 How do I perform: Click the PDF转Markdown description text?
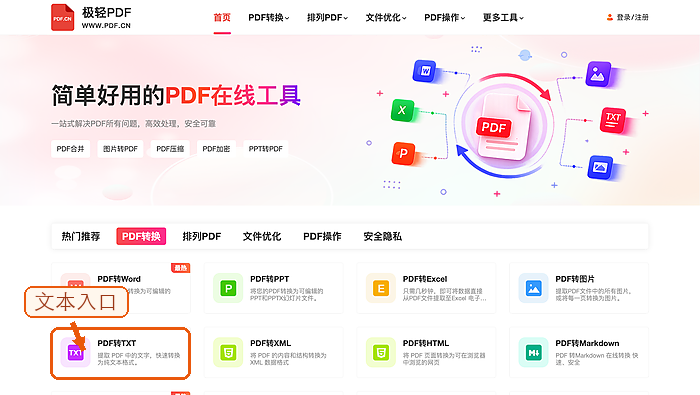pos(597,359)
